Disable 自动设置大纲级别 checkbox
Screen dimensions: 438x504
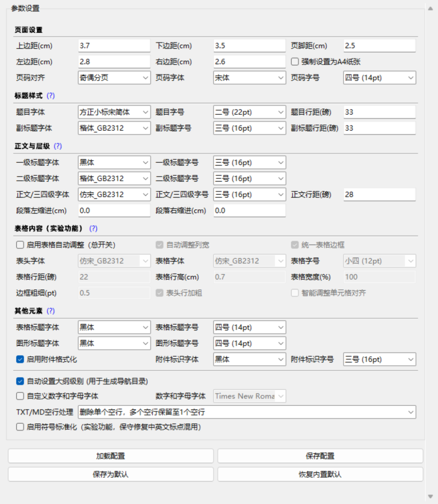(x=20, y=381)
